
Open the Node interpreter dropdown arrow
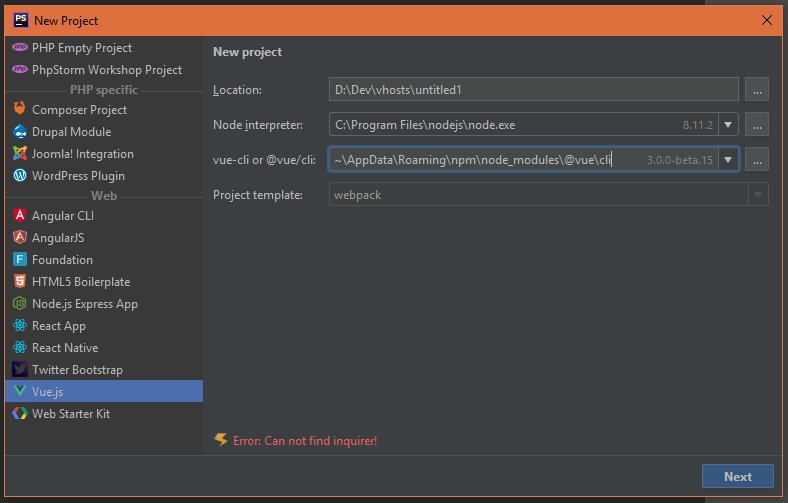tap(728, 125)
